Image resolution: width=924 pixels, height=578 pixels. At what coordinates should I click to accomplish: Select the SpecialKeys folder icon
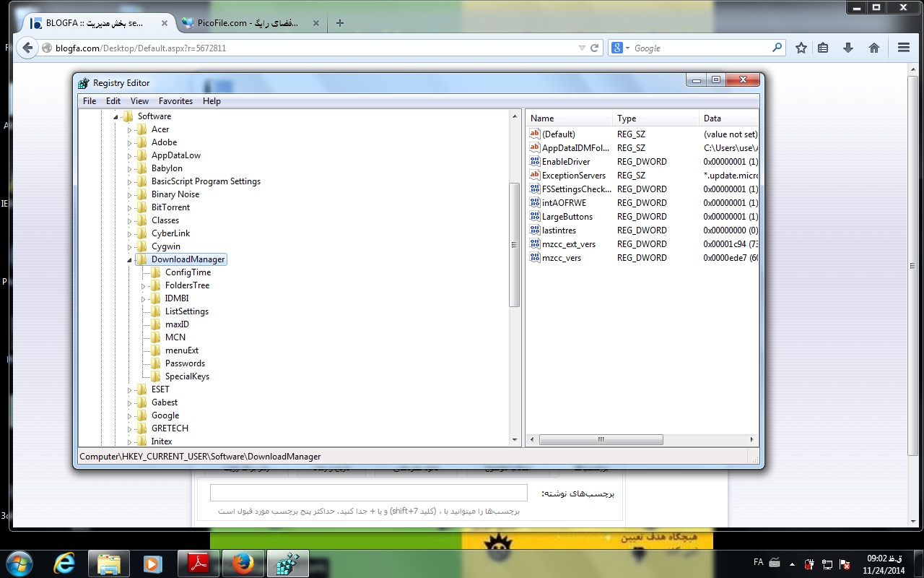tap(155, 376)
